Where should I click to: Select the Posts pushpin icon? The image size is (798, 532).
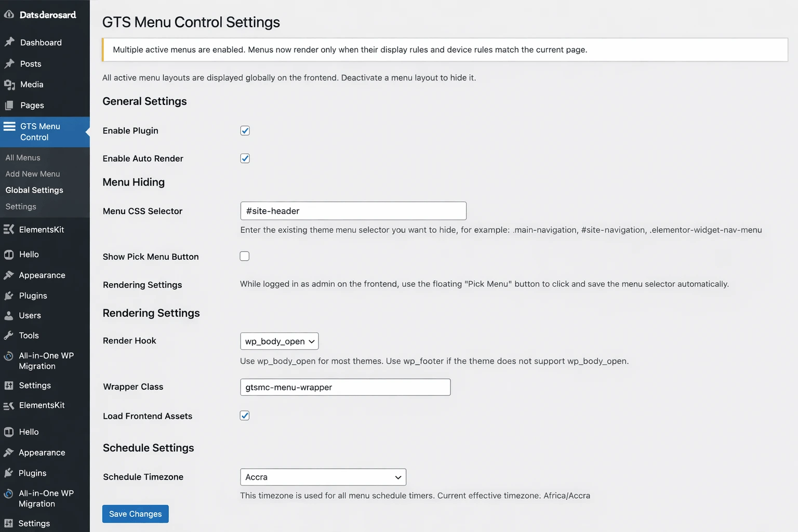(9, 63)
